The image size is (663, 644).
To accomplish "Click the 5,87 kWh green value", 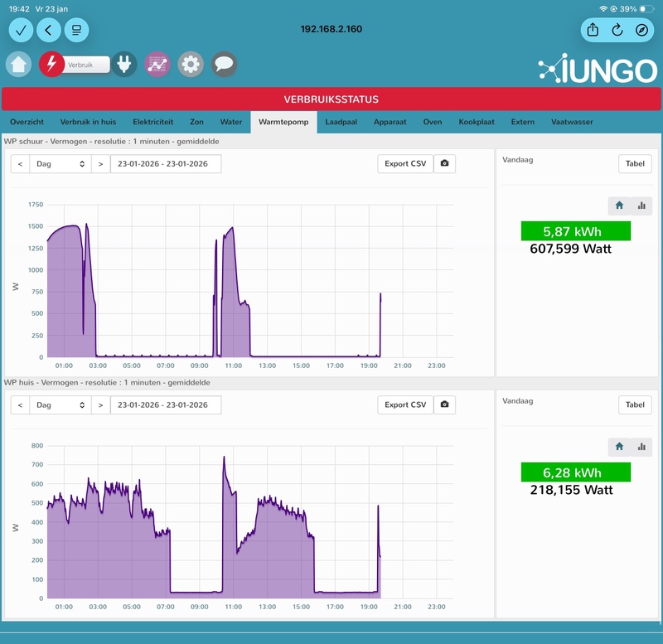I will coord(576,231).
